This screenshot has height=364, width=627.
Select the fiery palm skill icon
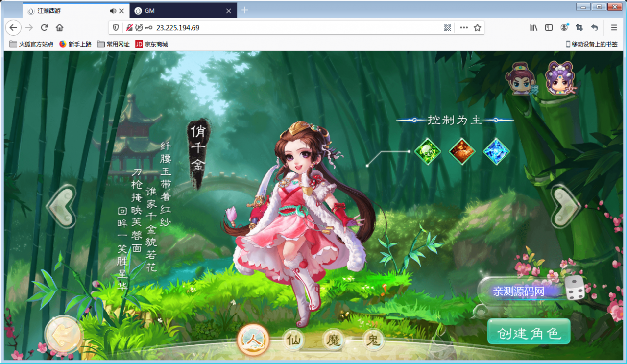pyautogui.click(x=461, y=152)
